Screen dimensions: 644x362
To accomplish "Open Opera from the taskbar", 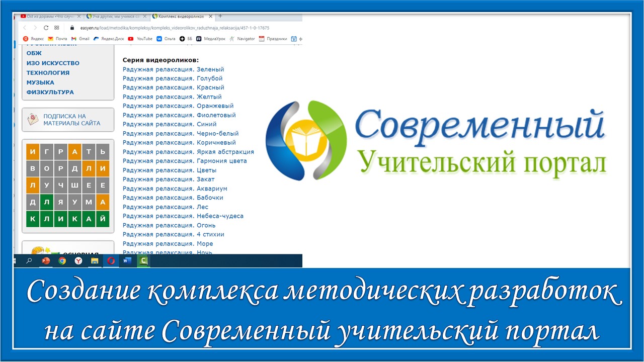I will (111, 260).
